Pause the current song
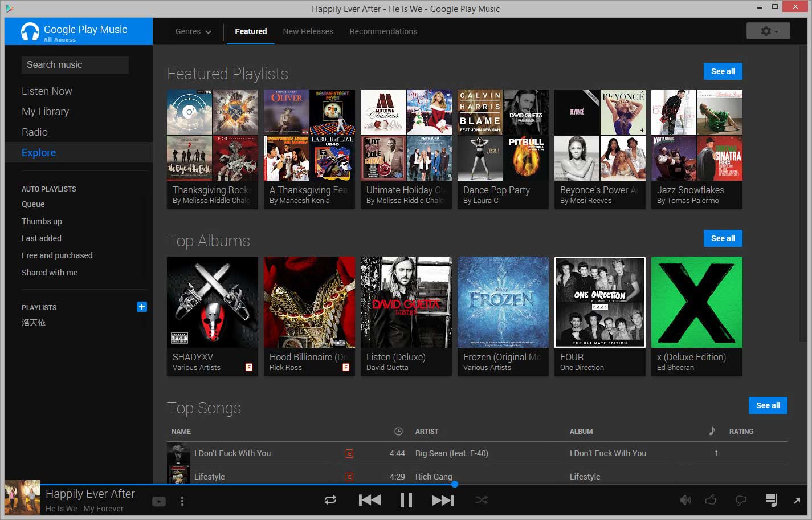This screenshot has height=520, width=812. click(x=406, y=500)
